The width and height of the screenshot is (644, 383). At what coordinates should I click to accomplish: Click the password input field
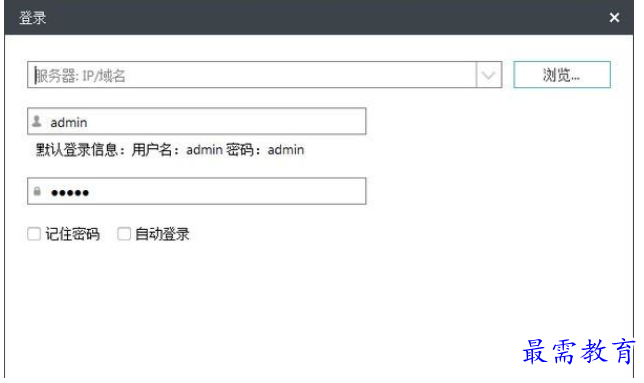point(197,191)
